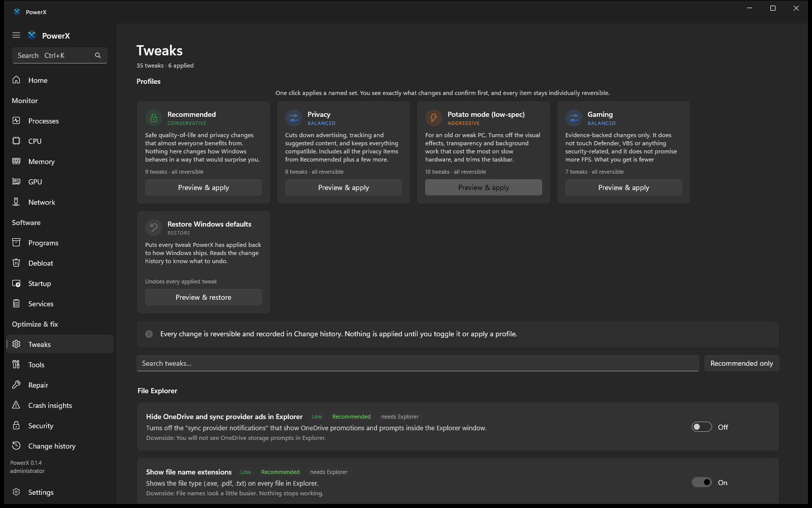
Task: Click "Hide OneDrive and sync provider ads" title
Action: [x=224, y=417]
